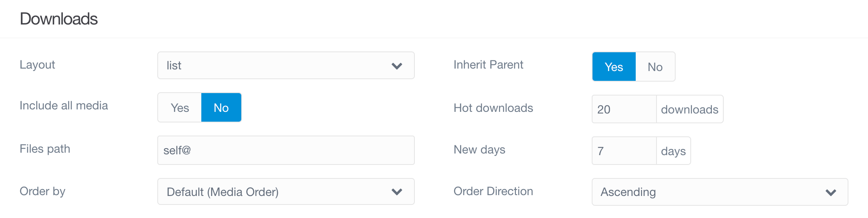
Task: Click the Order Direction field label
Action: (x=493, y=191)
